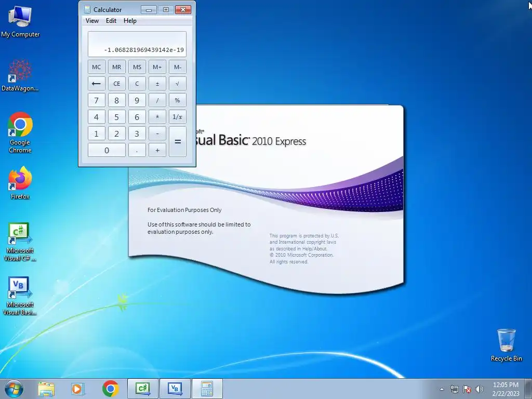Click the divide key
Image resolution: width=532 pixels, height=399 pixels.
[x=157, y=100]
